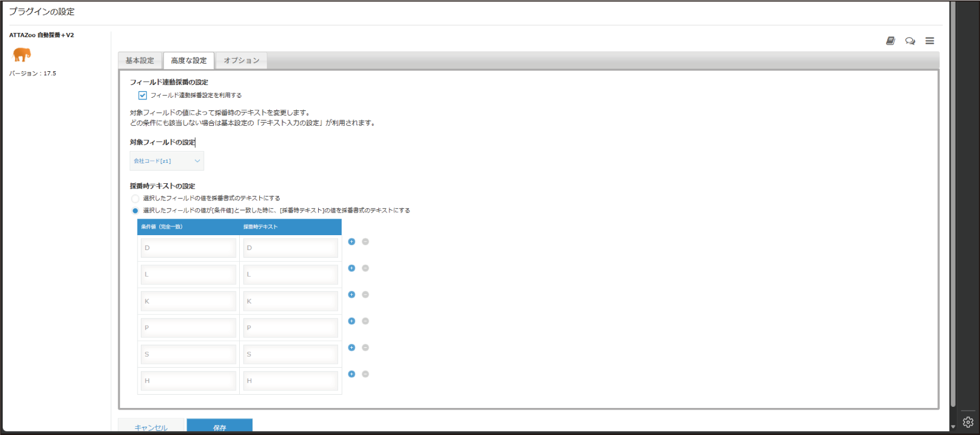Click the 条件値 input containing H
The image size is (980, 435).
point(188,380)
